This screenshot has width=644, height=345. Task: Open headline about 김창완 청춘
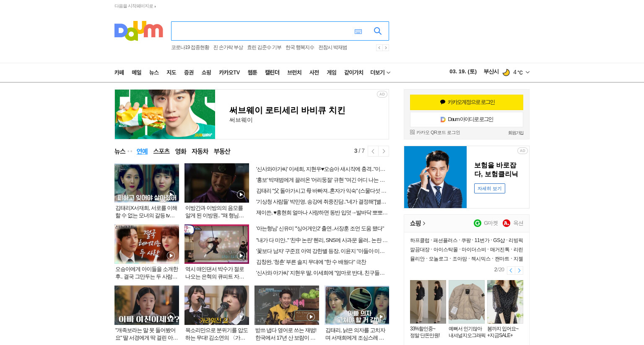311,262
